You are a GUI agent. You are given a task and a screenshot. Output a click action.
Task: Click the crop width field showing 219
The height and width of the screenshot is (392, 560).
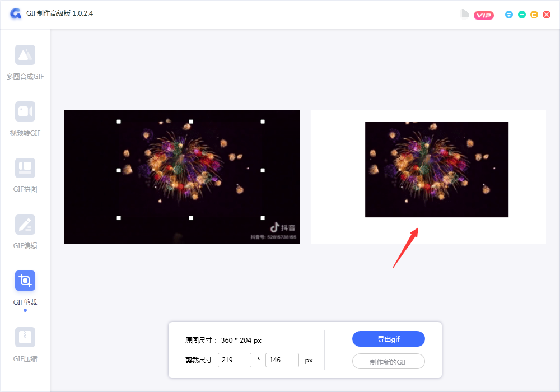point(234,360)
